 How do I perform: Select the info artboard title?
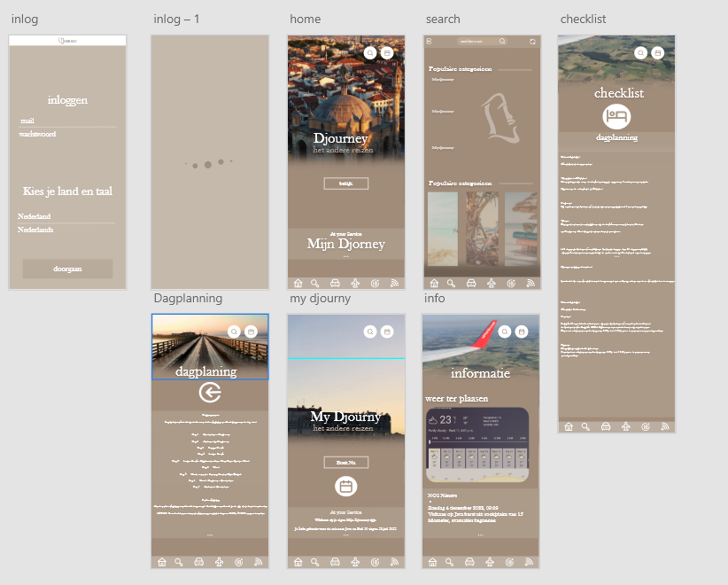[435, 299]
